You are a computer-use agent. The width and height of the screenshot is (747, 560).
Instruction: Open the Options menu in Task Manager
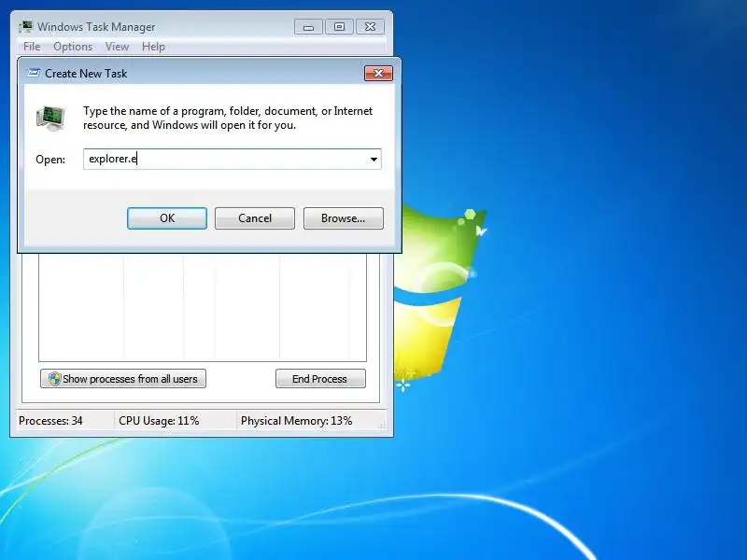point(73,47)
